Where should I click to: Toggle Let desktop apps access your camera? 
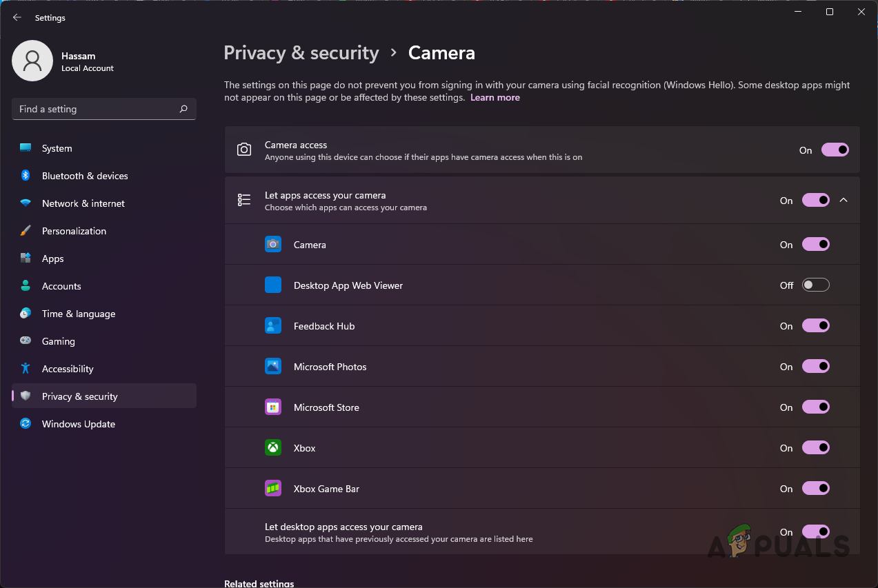[815, 531]
